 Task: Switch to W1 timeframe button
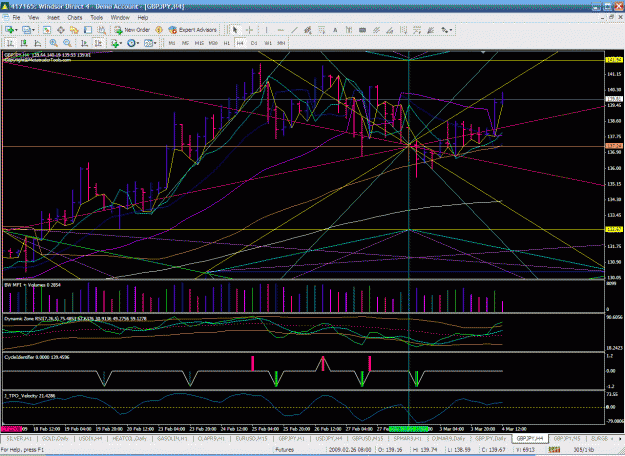(268, 43)
